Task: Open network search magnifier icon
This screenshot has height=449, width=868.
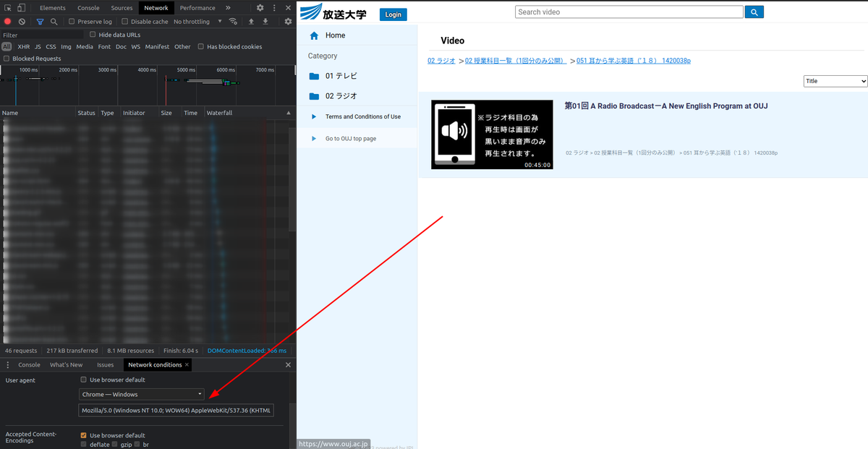Action: point(53,22)
